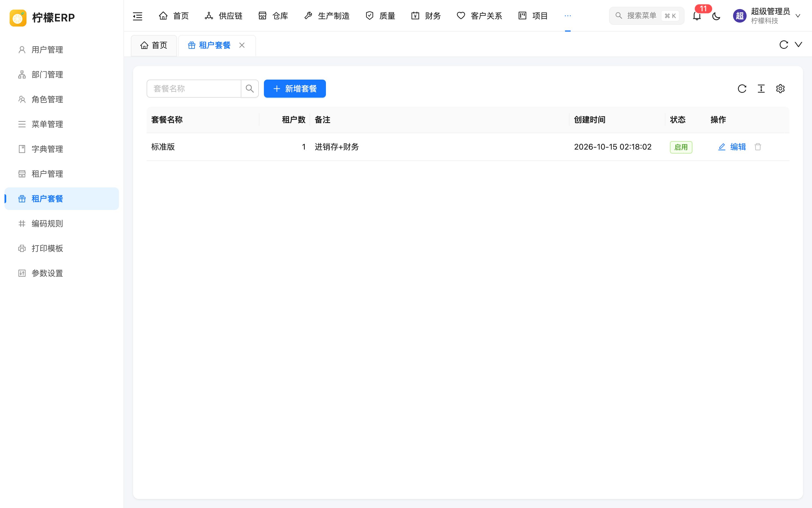Go to 角色管理 in the sidebar
The image size is (812, 508).
[62, 99]
